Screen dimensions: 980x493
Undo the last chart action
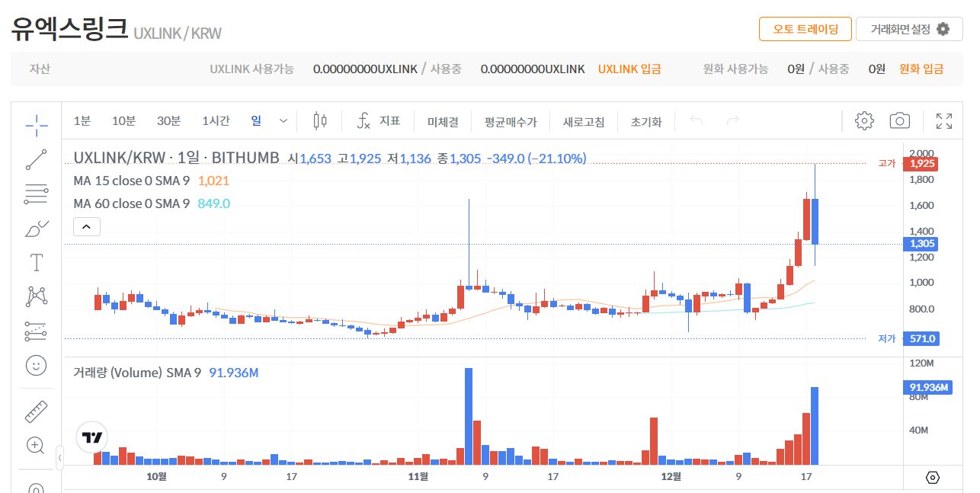pyautogui.click(x=697, y=120)
